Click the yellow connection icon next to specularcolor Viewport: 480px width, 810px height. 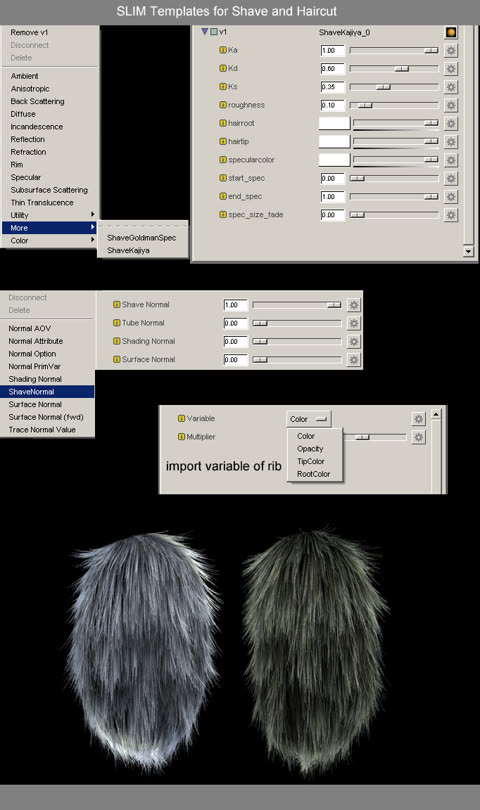(223, 160)
